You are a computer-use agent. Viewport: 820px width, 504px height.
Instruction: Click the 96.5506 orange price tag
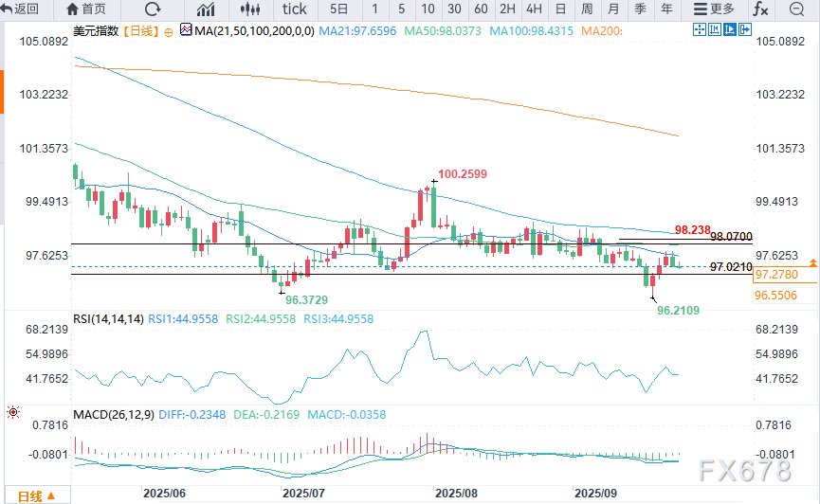click(776, 296)
